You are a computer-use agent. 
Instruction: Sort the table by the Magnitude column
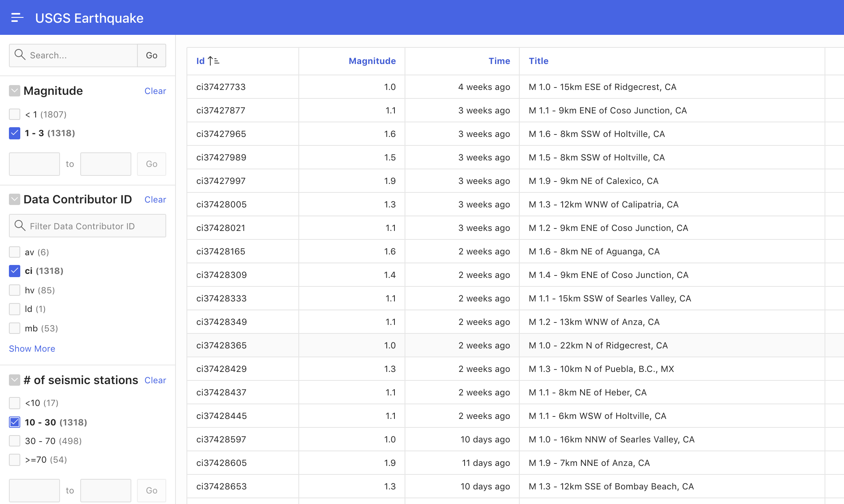point(372,61)
